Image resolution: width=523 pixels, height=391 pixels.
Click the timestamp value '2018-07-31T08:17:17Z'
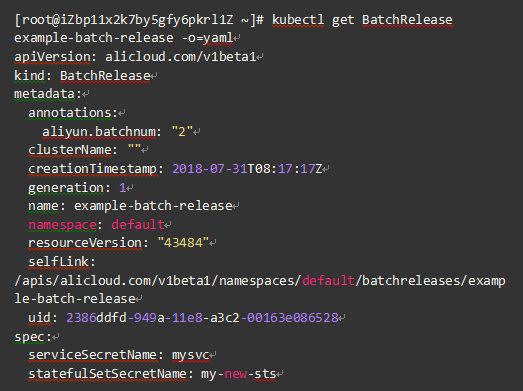(x=247, y=168)
